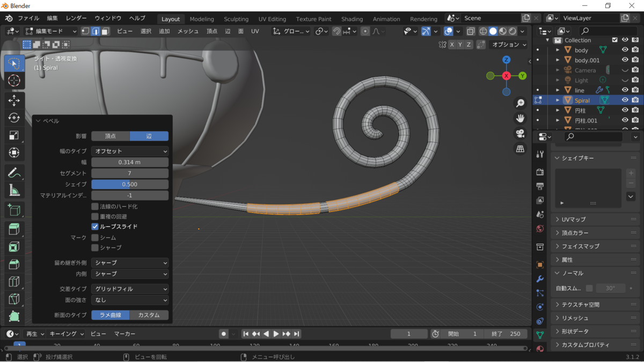Select the Knife tool

click(14, 299)
